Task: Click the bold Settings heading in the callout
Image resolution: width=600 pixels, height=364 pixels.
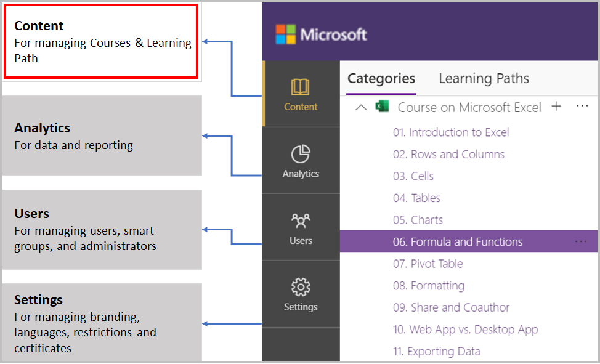Action: point(38,300)
